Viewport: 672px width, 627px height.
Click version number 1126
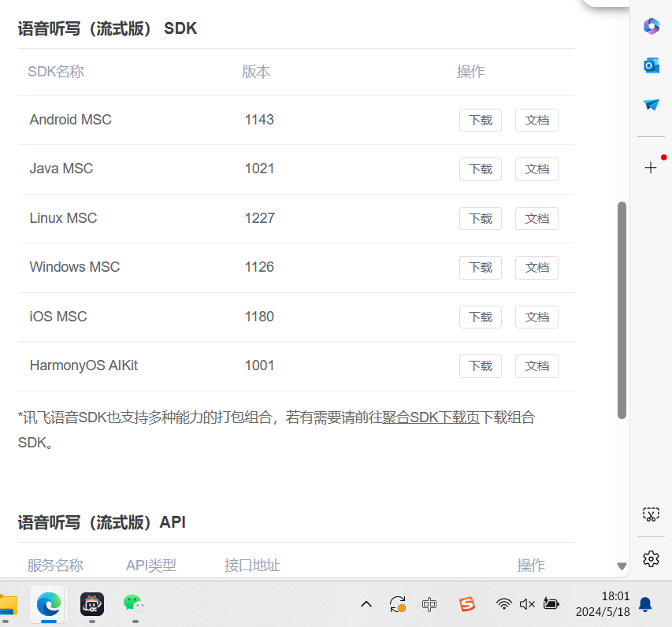[259, 267]
